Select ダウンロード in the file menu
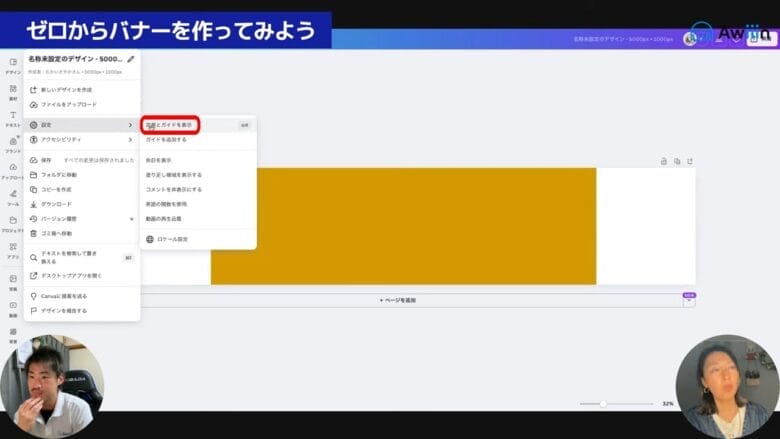The width and height of the screenshot is (780, 439). point(82,204)
